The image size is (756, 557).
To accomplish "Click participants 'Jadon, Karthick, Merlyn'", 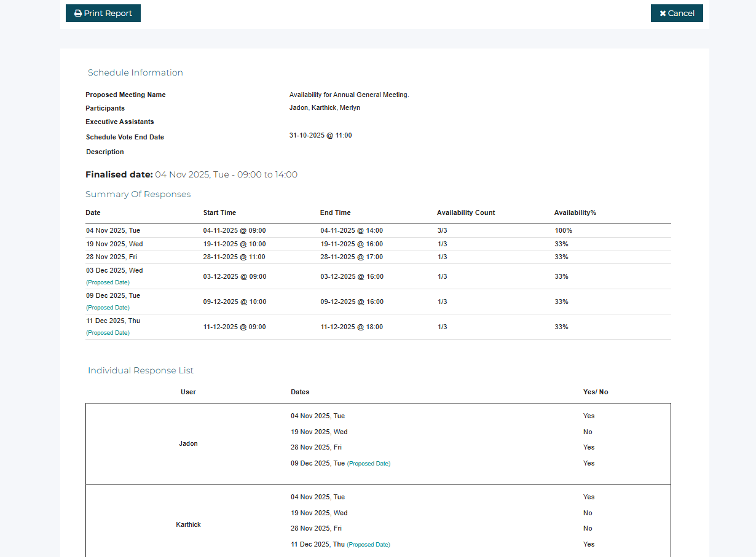I will [x=325, y=107].
